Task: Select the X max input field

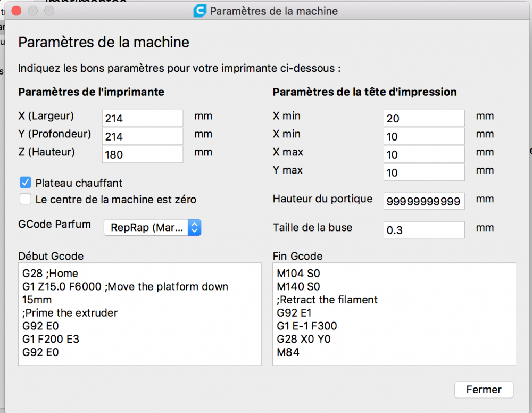Action: pyautogui.click(x=424, y=154)
